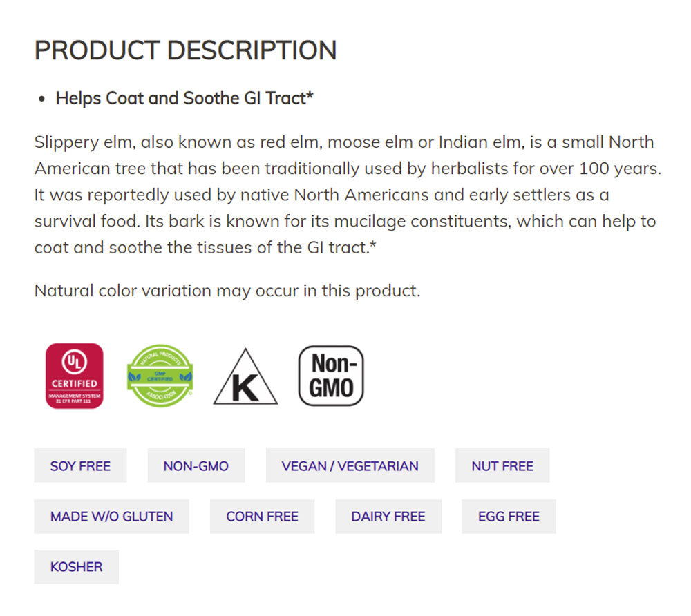Click "Helps Coat and Soothe GI Tract" text
This screenshot has width=691, height=616.
184,98
